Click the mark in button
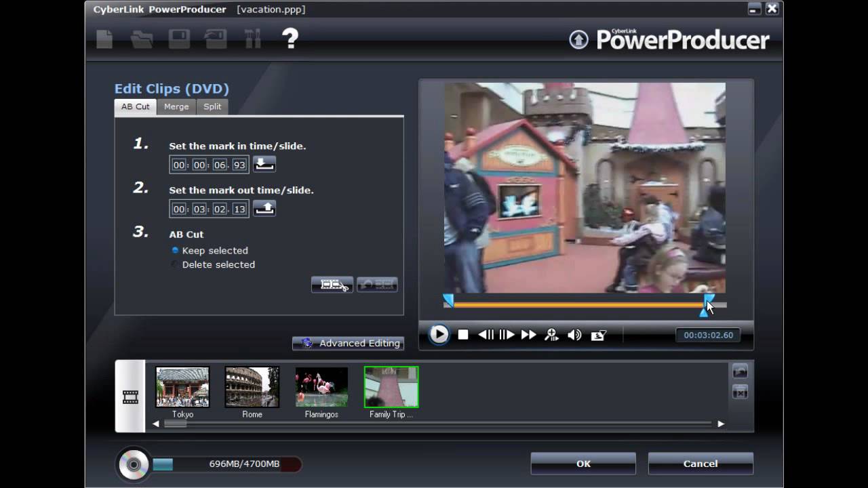Screen dimensions: 868x488 tap(264, 164)
